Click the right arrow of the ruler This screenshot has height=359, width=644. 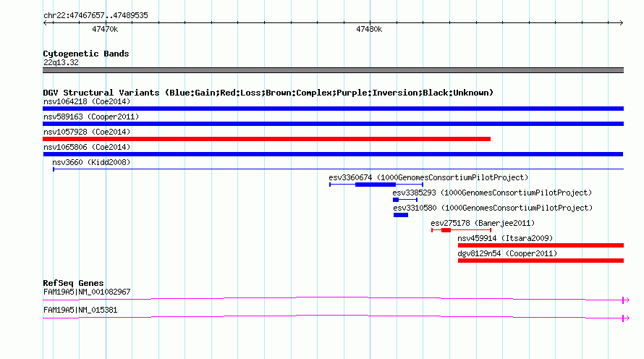(622, 22)
